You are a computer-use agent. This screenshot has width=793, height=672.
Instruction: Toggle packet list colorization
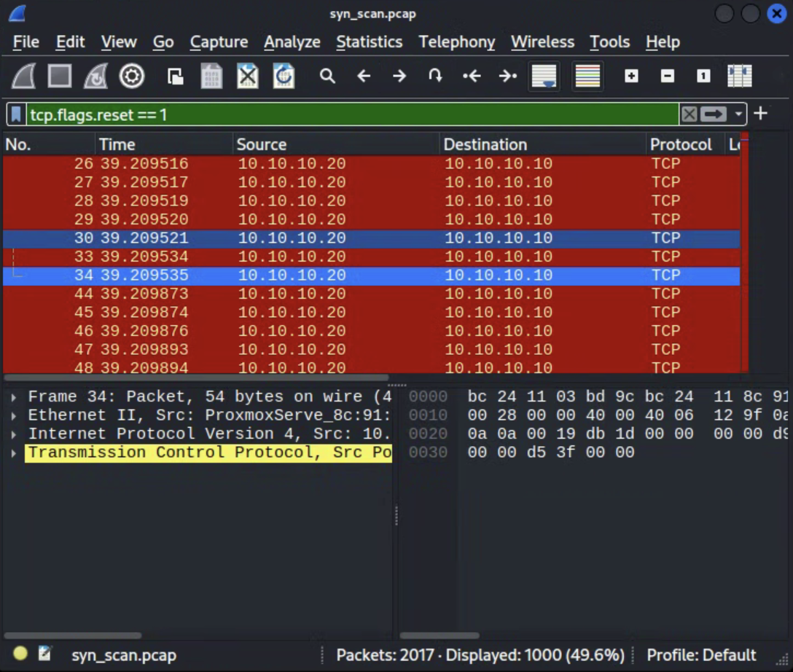[x=587, y=77]
